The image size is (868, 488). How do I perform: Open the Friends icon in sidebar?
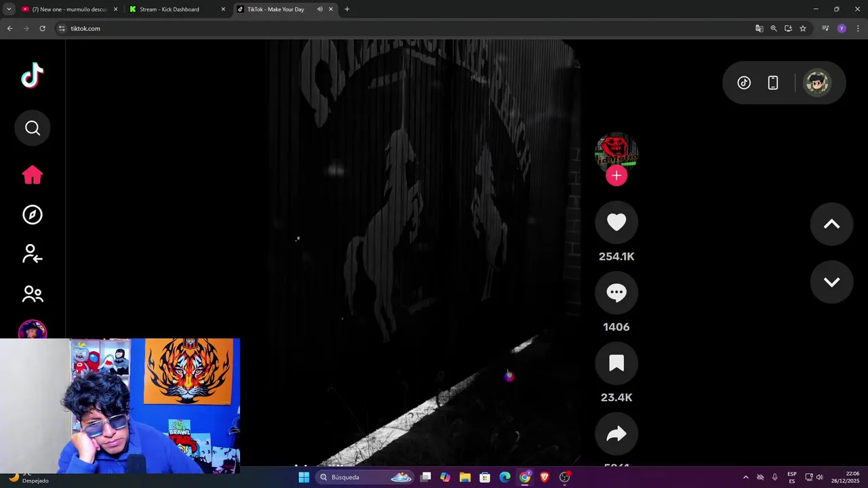[x=33, y=293]
